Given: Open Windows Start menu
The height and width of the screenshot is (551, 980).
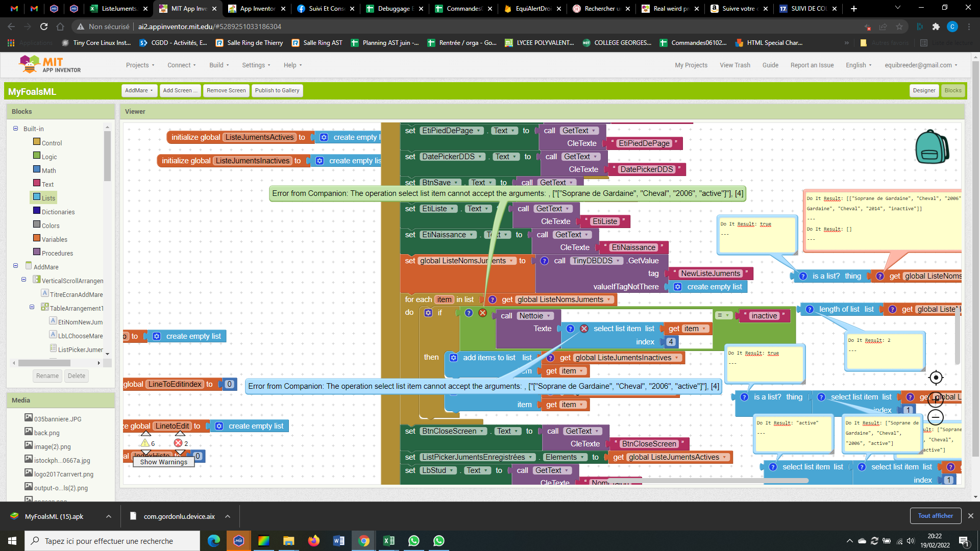Looking at the screenshot, I should (x=12, y=541).
